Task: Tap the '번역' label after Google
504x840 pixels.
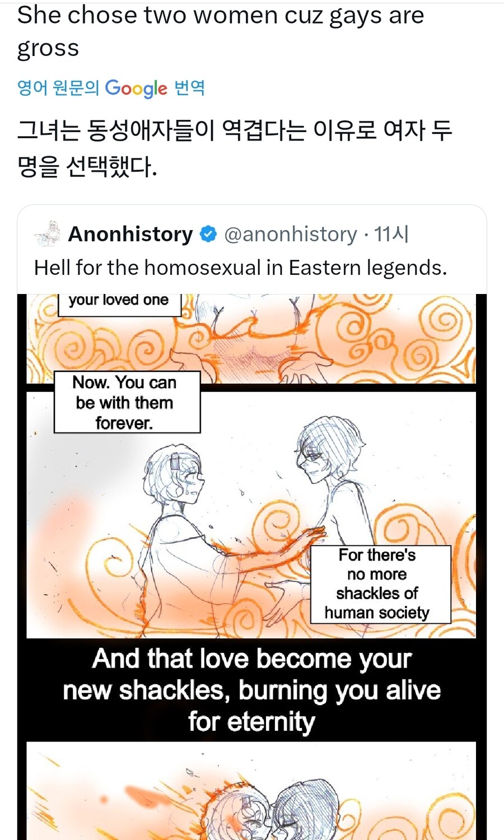Action: [189, 88]
